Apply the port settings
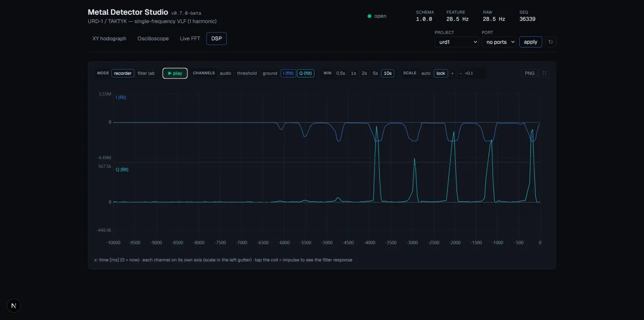Image resolution: width=644 pixels, height=320 pixels. click(530, 42)
